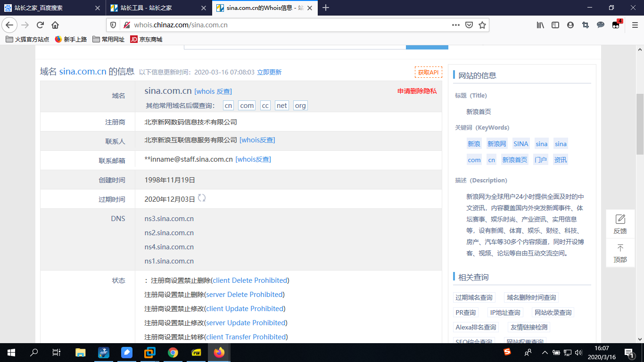Close the sina.com.cn Whois tab
This screenshot has height=362, width=644.
310,8
